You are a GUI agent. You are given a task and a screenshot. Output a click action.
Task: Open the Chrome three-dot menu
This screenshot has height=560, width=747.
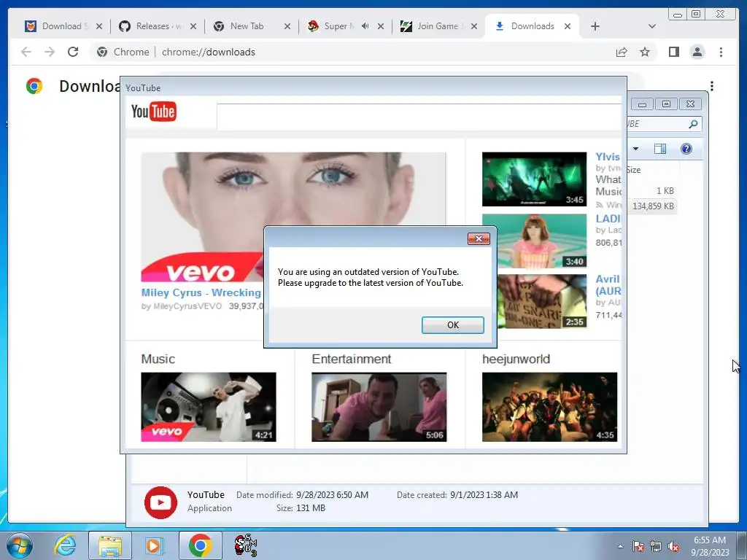coord(721,52)
